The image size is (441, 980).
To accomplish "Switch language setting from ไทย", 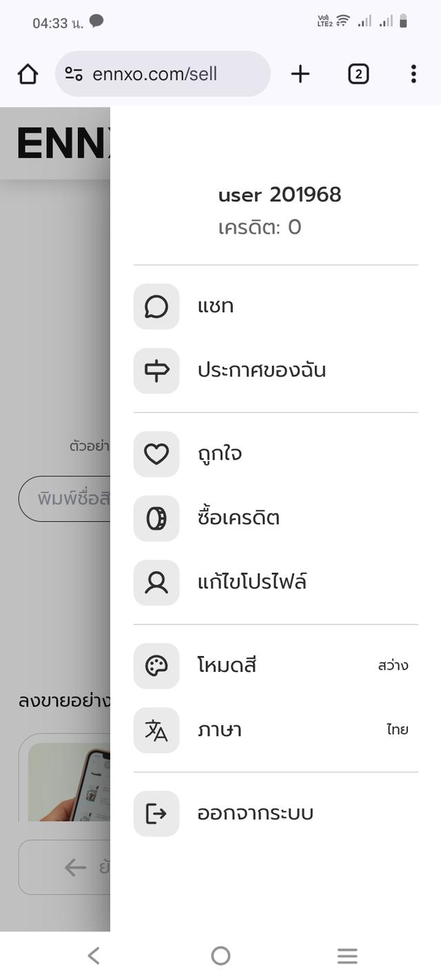I will tap(396, 730).
